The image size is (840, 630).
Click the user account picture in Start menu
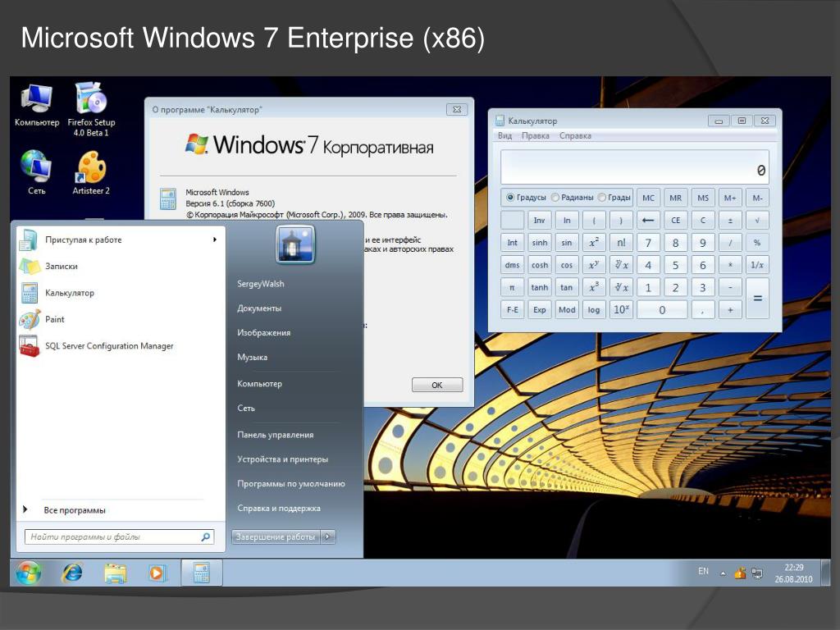(295, 244)
